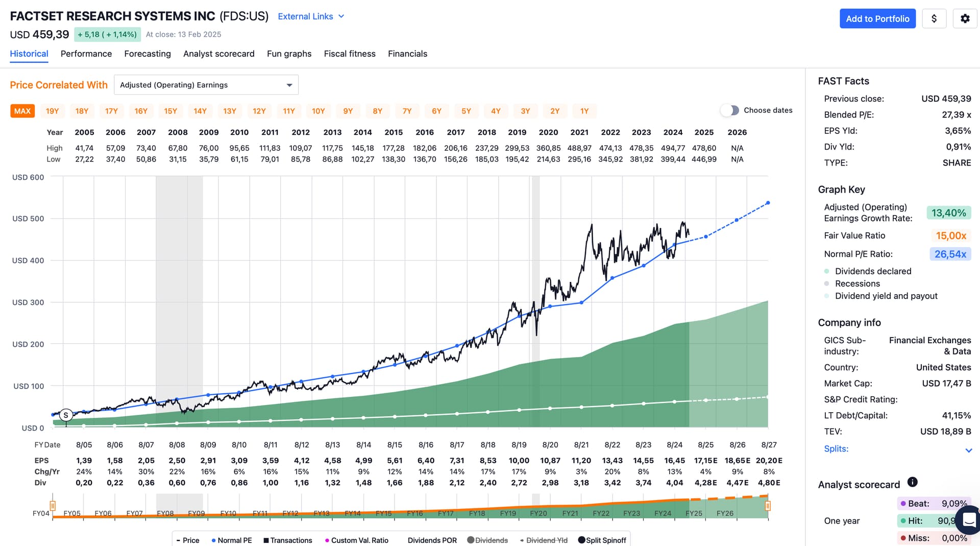
Task: Click the 2020 year column header
Action: pyautogui.click(x=548, y=132)
